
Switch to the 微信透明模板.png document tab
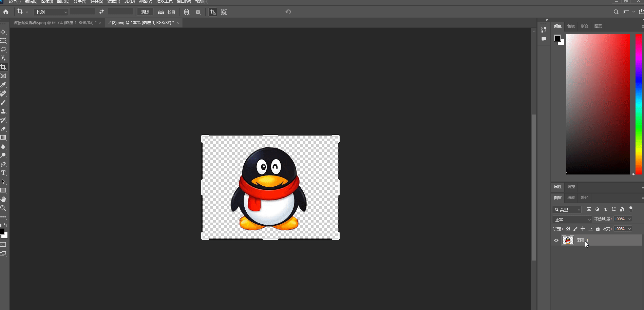(55, 23)
